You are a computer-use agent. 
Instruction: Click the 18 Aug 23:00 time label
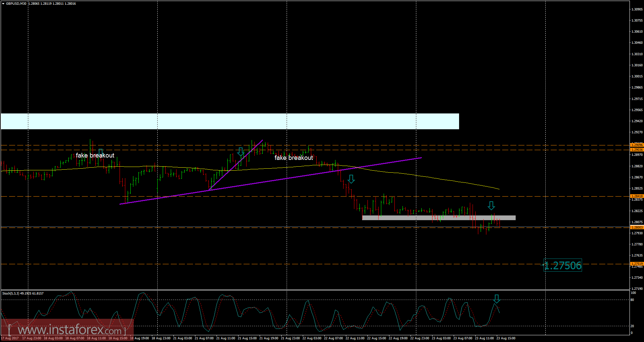click(x=161, y=338)
